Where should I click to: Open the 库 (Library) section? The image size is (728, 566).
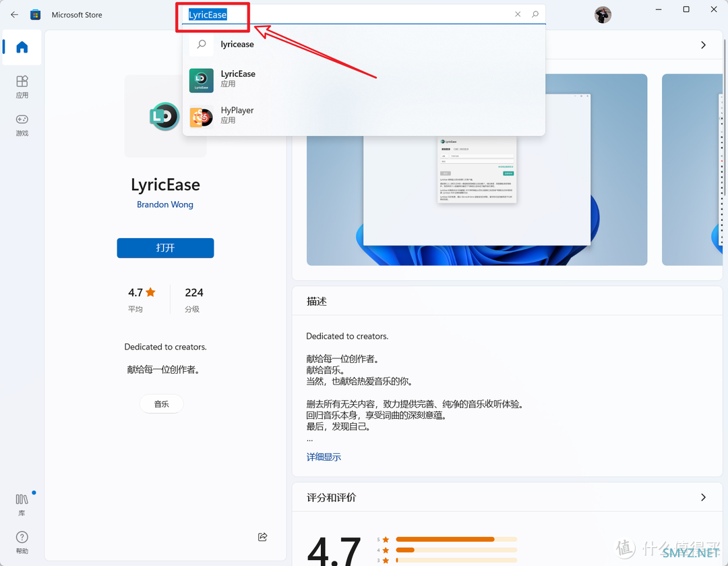click(x=22, y=505)
